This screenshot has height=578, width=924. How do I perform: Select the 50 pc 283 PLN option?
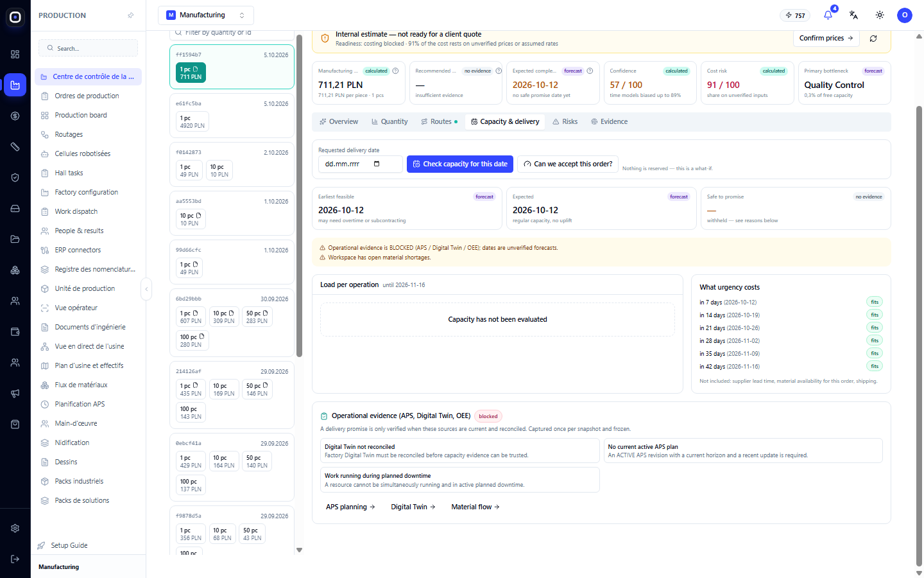point(257,317)
